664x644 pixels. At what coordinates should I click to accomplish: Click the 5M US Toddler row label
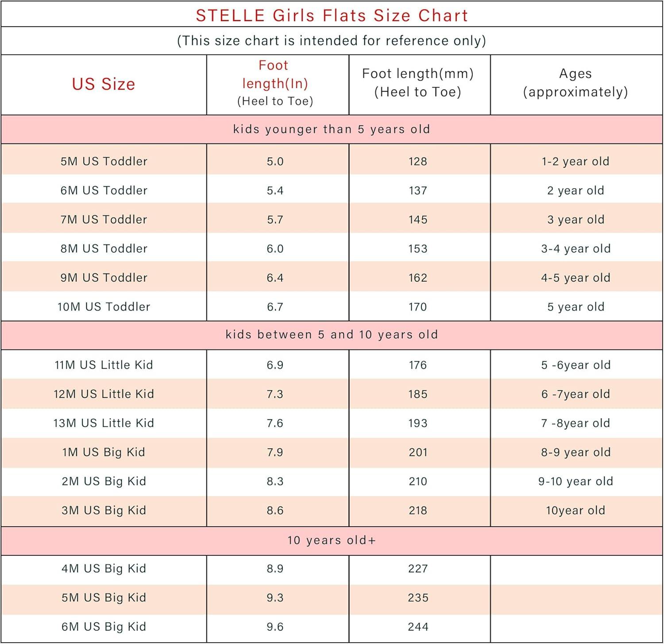point(104,161)
